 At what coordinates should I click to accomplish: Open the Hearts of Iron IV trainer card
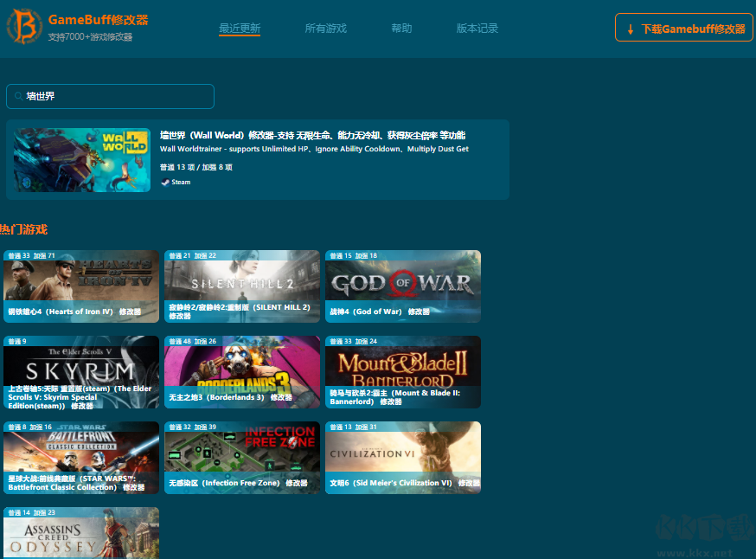point(81,286)
